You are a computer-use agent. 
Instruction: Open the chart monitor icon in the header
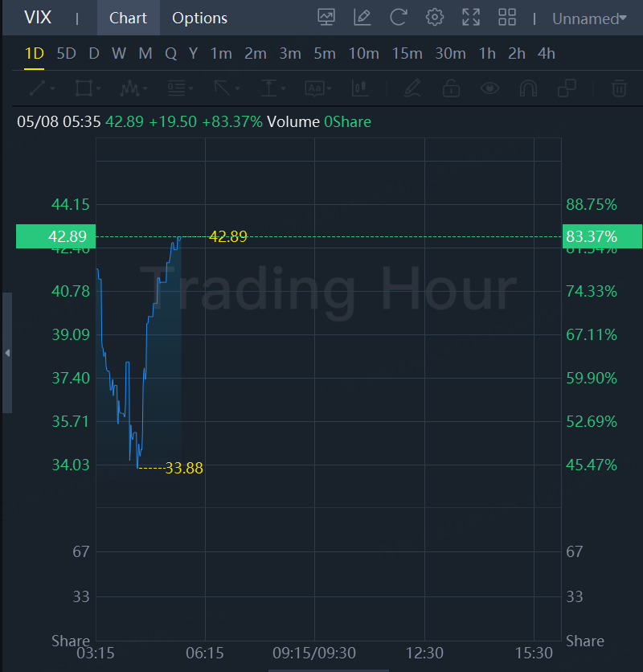tap(326, 18)
